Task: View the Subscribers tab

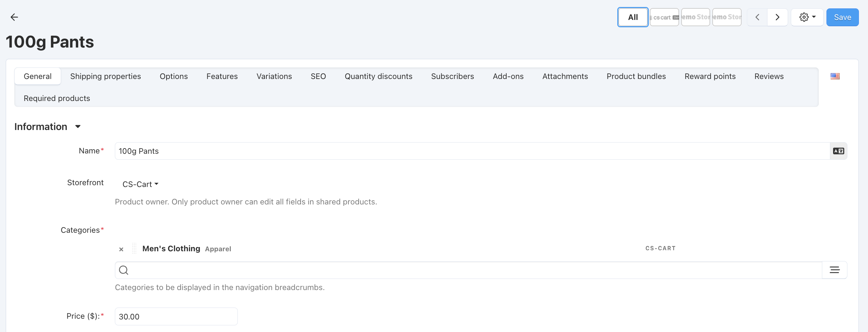Action: 453,76
